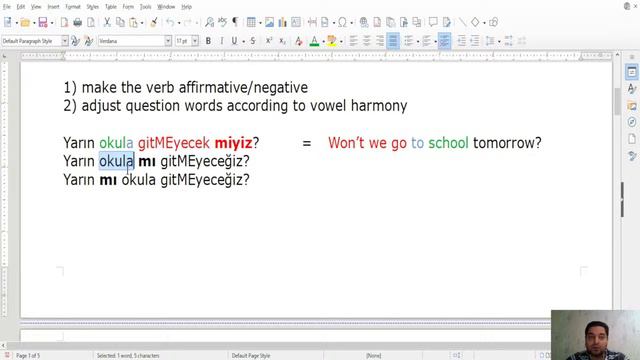The width and height of the screenshot is (640, 360).
Task: Click the Insert Text Box icon
Action: coord(296,22)
